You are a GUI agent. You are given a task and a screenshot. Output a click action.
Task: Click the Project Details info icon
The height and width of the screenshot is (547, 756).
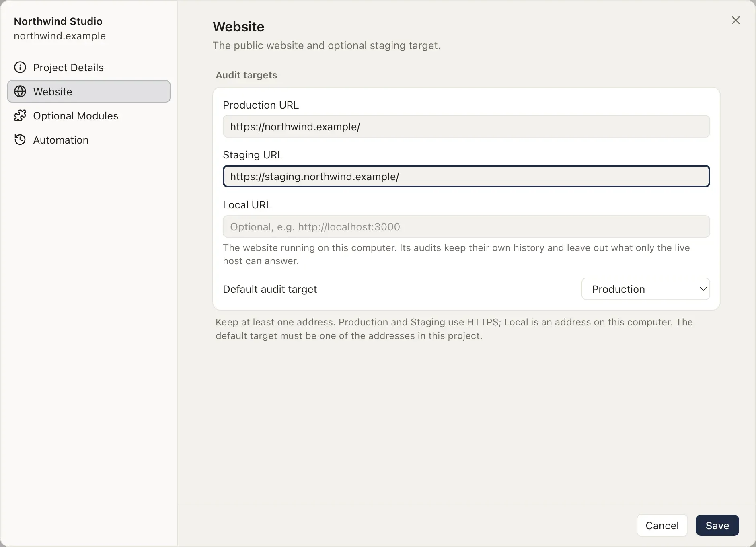tap(20, 67)
